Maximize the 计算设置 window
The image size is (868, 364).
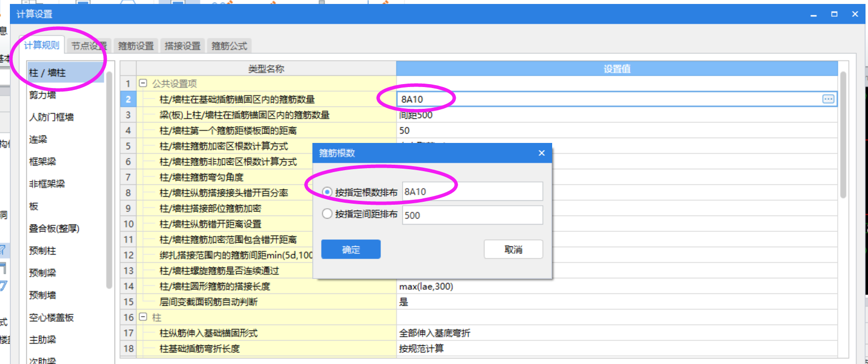pos(834,14)
